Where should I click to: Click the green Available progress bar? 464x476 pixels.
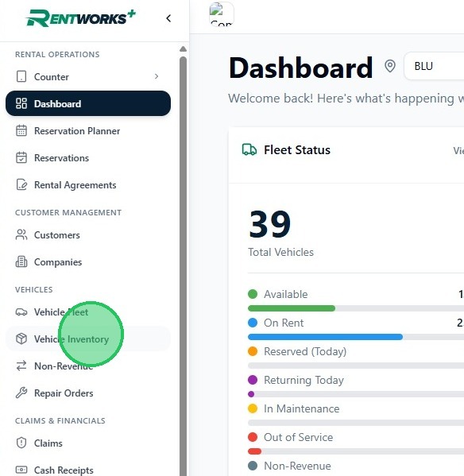pyautogui.click(x=292, y=308)
